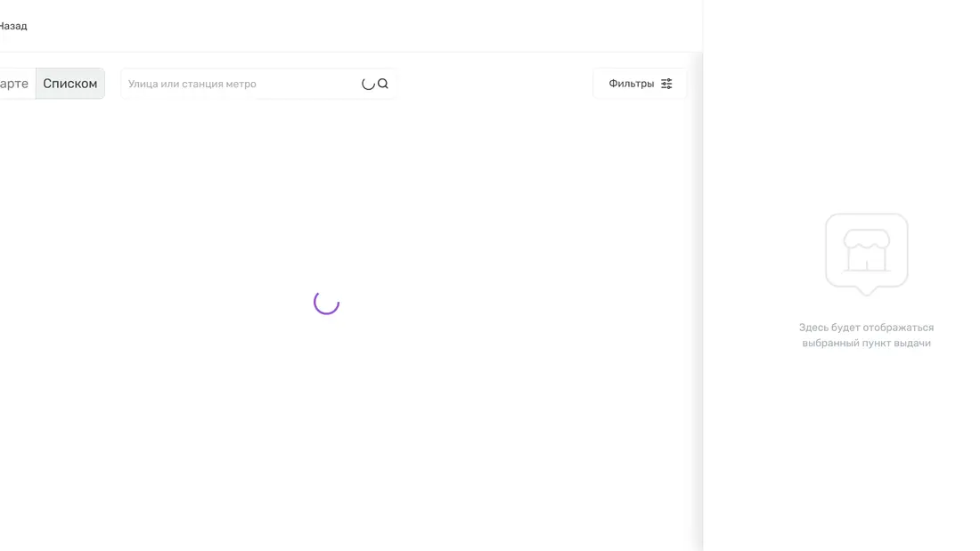980x551 pixels.
Task: Focus the street or metro search field
Action: point(241,84)
